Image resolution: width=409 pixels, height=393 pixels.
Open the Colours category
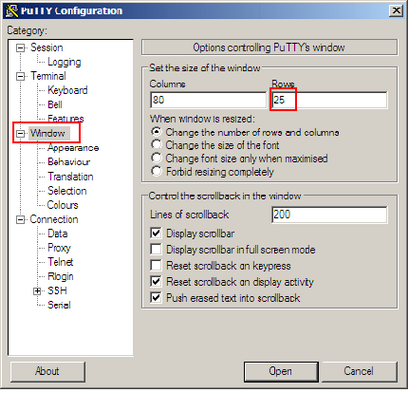(63, 205)
